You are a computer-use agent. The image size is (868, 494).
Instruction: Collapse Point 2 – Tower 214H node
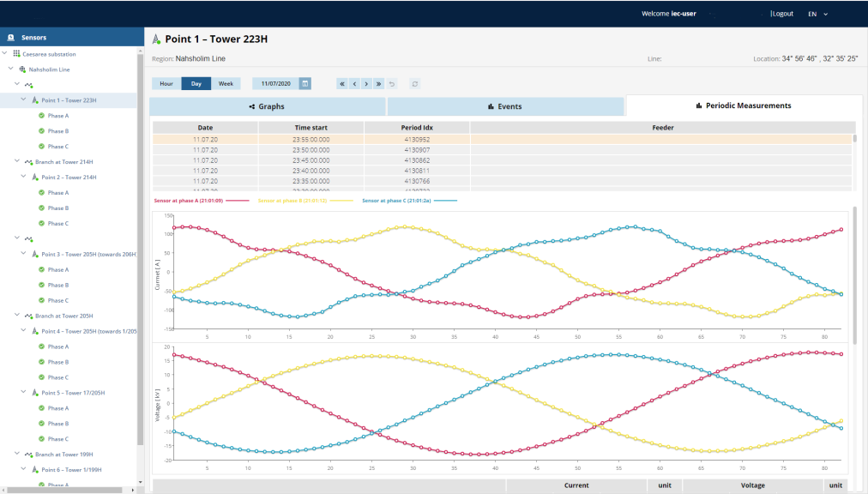[24, 178]
